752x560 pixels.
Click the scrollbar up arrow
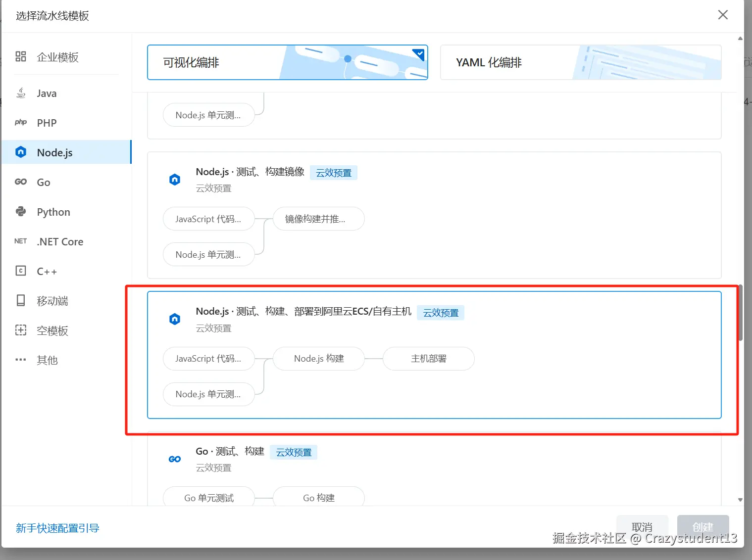tap(740, 38)
